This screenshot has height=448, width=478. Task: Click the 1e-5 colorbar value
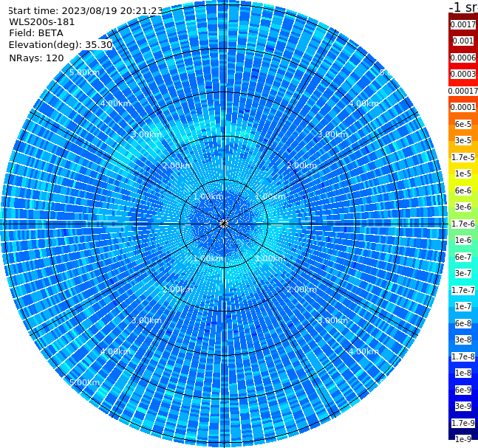463,173
